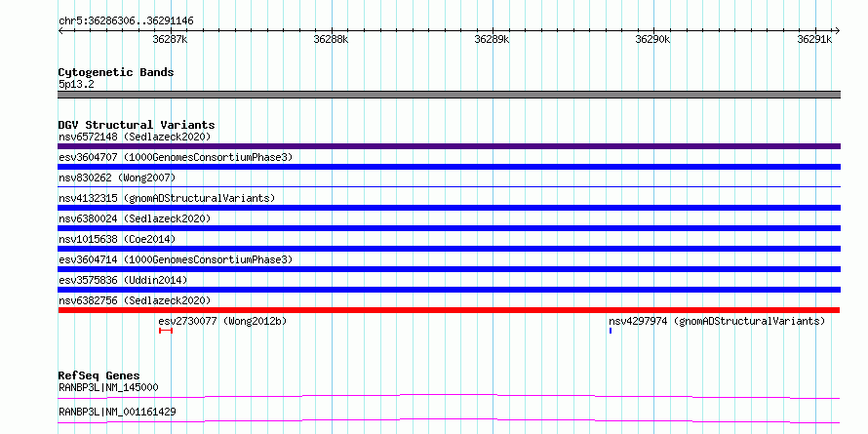Click the 5p13.2 band label

click(75, 85)
